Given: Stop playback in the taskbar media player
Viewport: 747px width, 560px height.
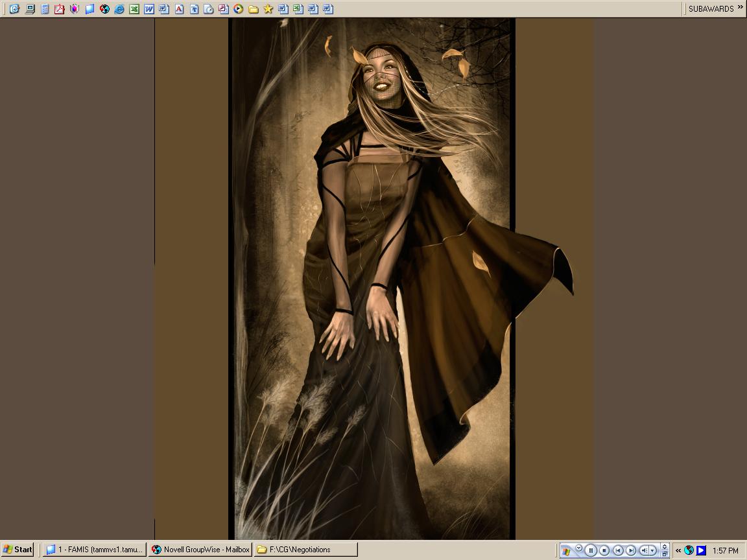Looking at the screenshot, I should 604,550.
